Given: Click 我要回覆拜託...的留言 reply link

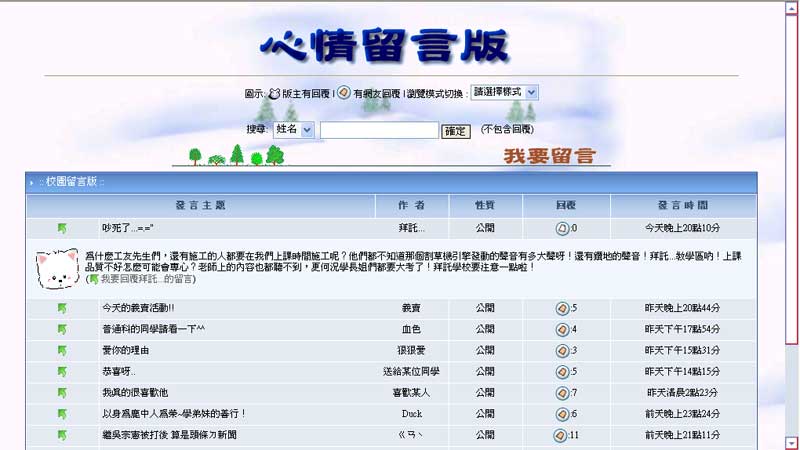Looking at the screenshot, I should tap(147, 279).
